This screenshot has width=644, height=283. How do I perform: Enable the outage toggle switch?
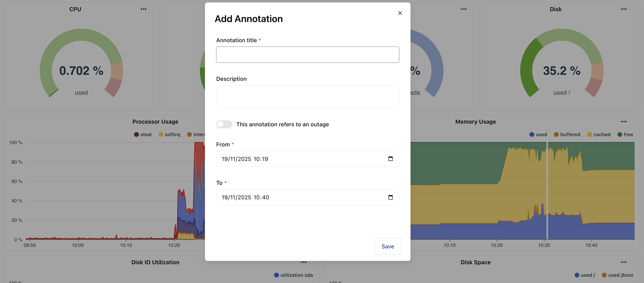tap(224, 124)
